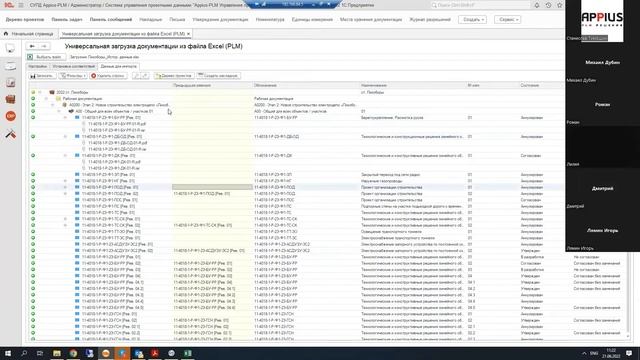
Task: Open the Письма menu item
Action: [x=177, y=20]
